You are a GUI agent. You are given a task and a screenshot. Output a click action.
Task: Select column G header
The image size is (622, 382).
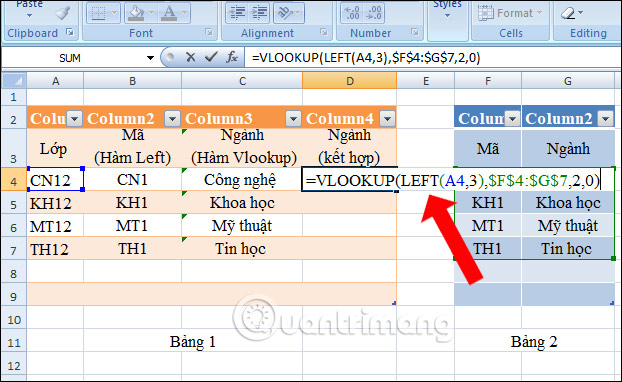[568, 81]
